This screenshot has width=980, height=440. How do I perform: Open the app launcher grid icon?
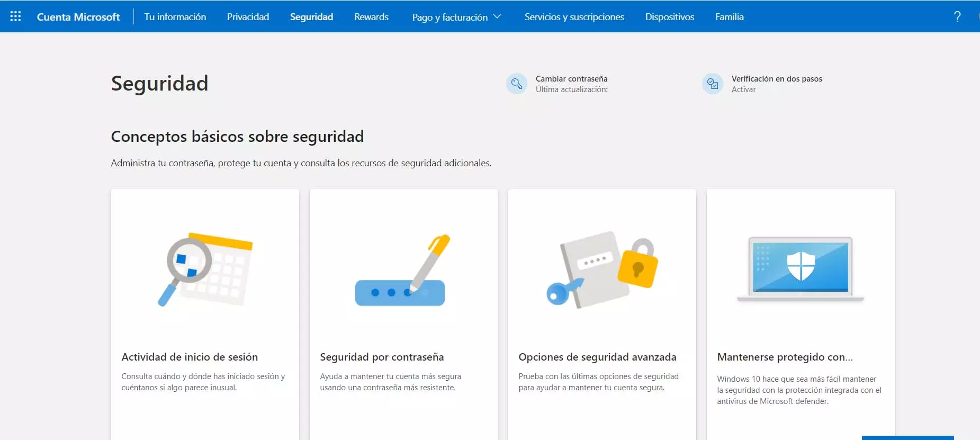pos(15,16)
